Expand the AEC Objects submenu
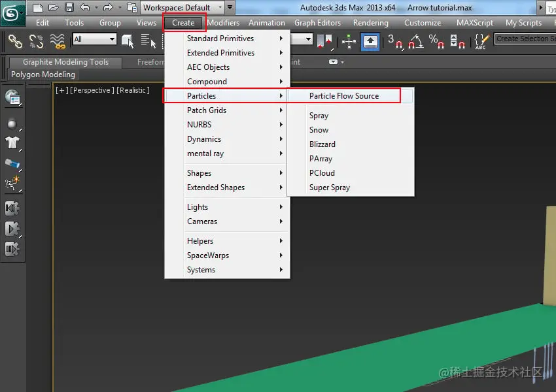Image resolution: width=556 pixels, height=392 pixels. 227,67
